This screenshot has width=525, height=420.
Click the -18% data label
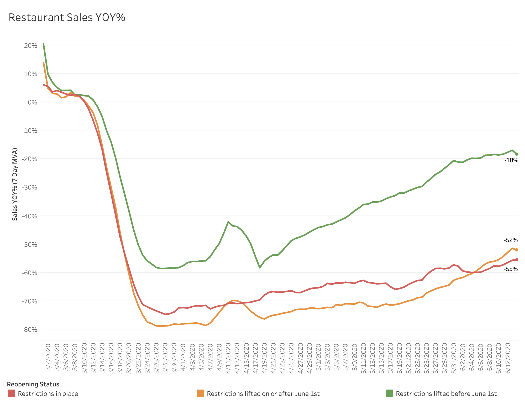(511, 160)
